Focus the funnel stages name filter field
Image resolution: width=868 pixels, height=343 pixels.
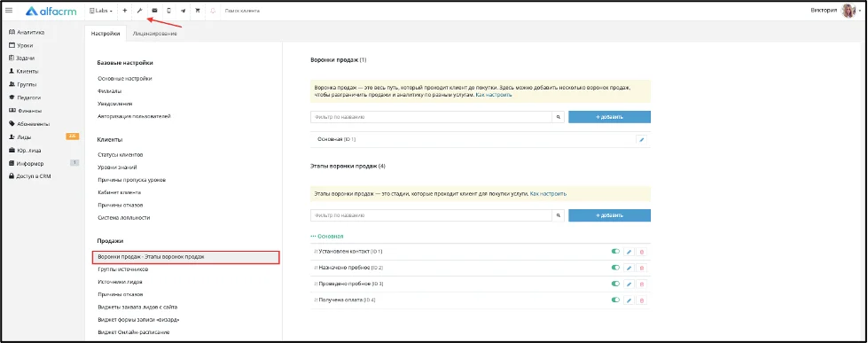pos(431,215)
